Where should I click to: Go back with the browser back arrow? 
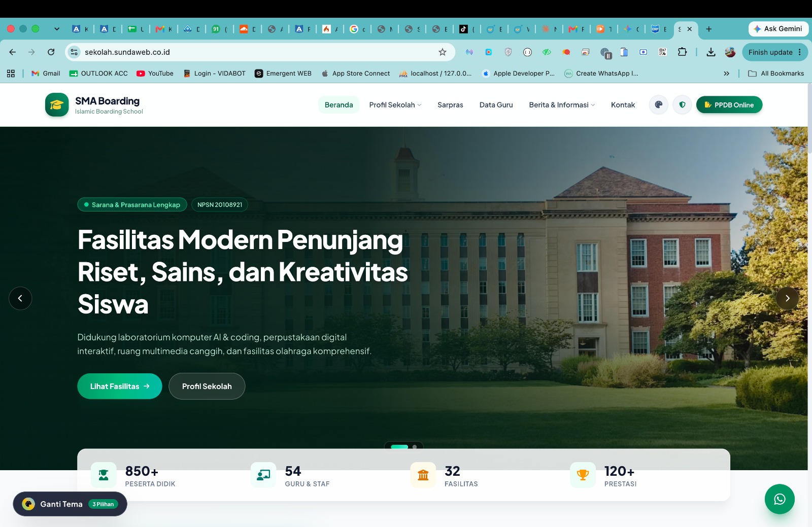pyautogui.click(x=12, y=52)
